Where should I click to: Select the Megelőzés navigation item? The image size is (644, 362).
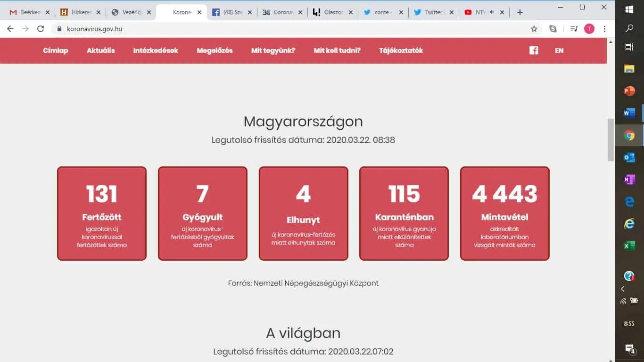[x=215, y=50]
